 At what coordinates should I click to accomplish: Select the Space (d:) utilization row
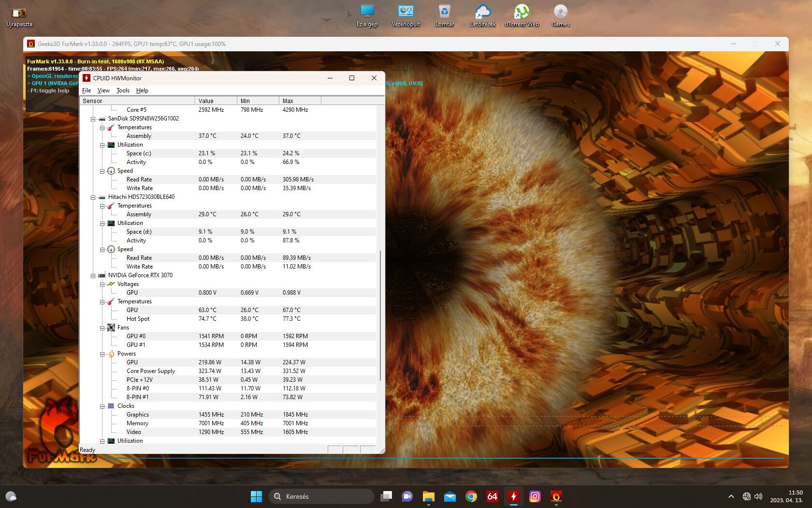[228, 232]
